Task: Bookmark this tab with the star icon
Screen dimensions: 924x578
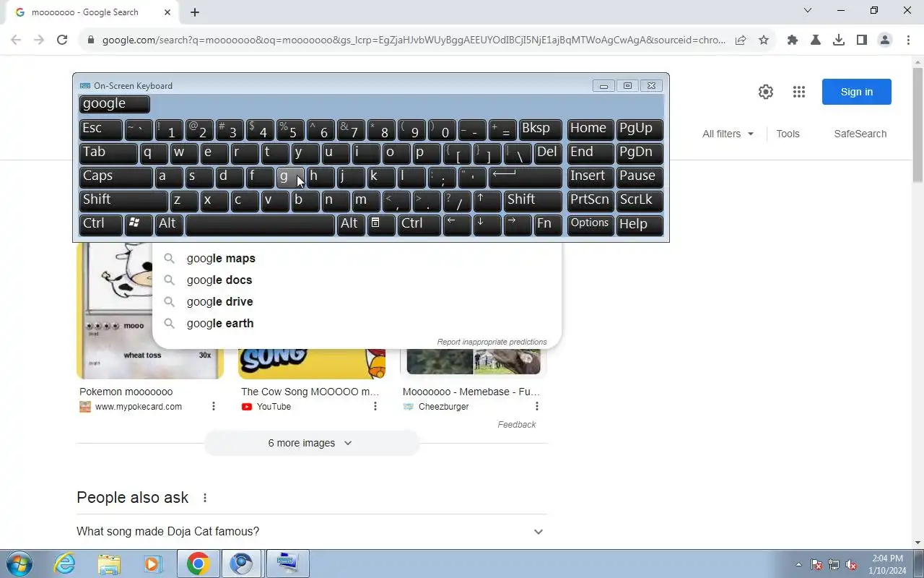Action: [764, 40]
